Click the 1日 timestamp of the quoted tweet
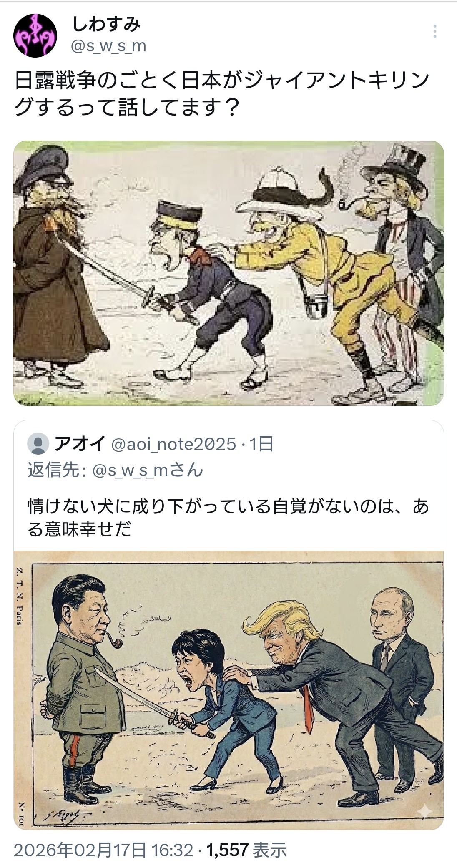Screen dimensions: 457x868 click(261, 444)
